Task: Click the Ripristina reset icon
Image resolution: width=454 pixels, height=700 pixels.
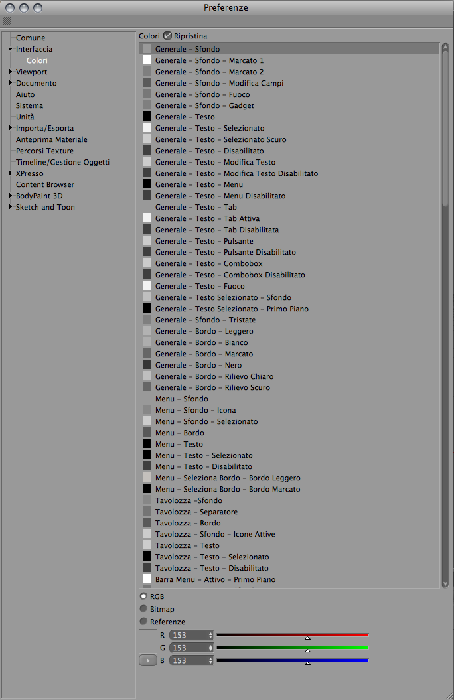Action: 167,35
